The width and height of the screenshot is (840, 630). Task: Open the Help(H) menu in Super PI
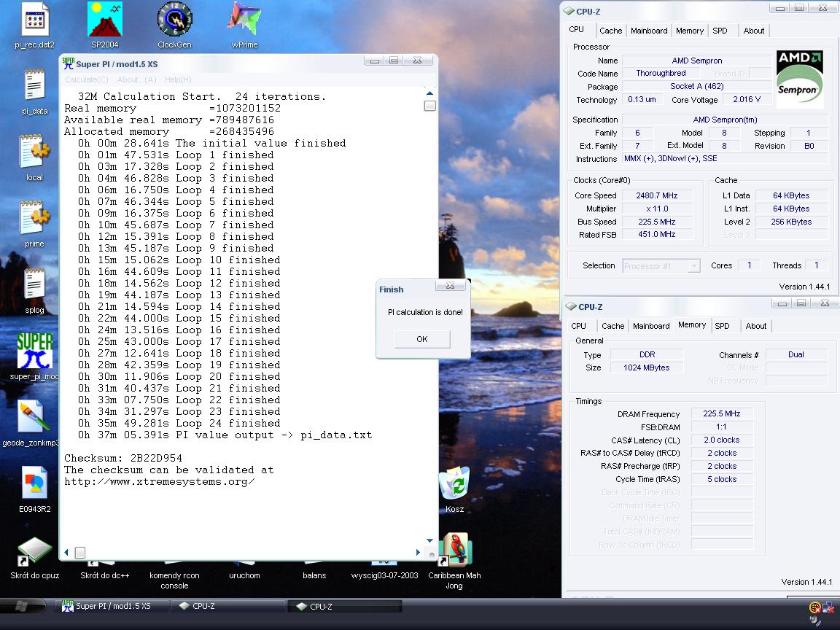click(178, 79)
